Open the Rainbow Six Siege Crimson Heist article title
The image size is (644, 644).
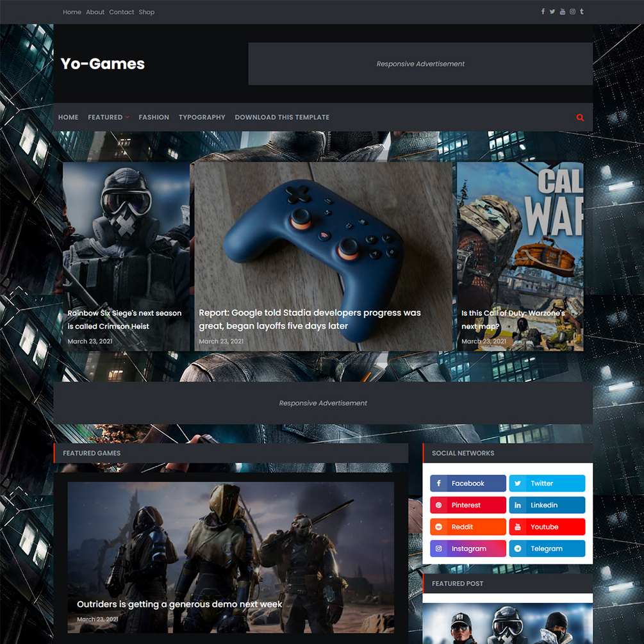pos(124,320)
